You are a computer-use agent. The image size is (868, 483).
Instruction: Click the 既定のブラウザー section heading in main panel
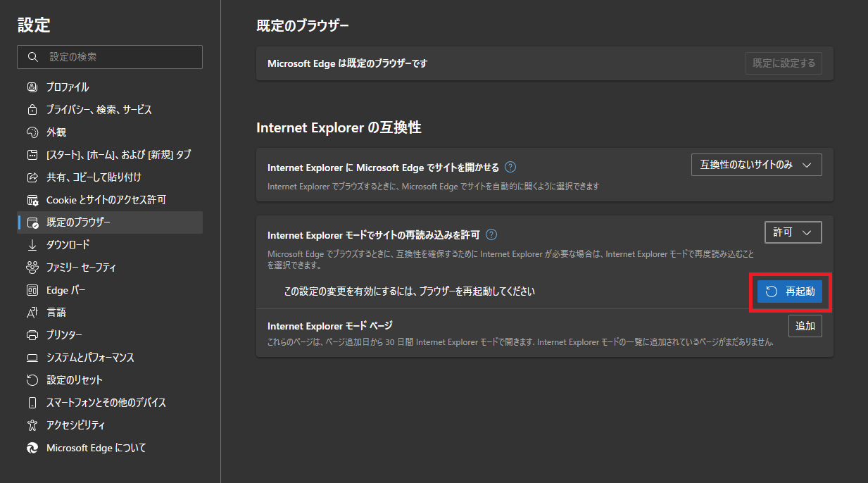click(303, 26)
